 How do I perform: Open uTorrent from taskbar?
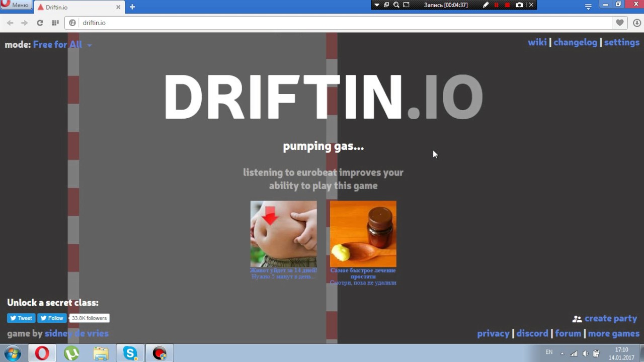(x=71, y=353)
